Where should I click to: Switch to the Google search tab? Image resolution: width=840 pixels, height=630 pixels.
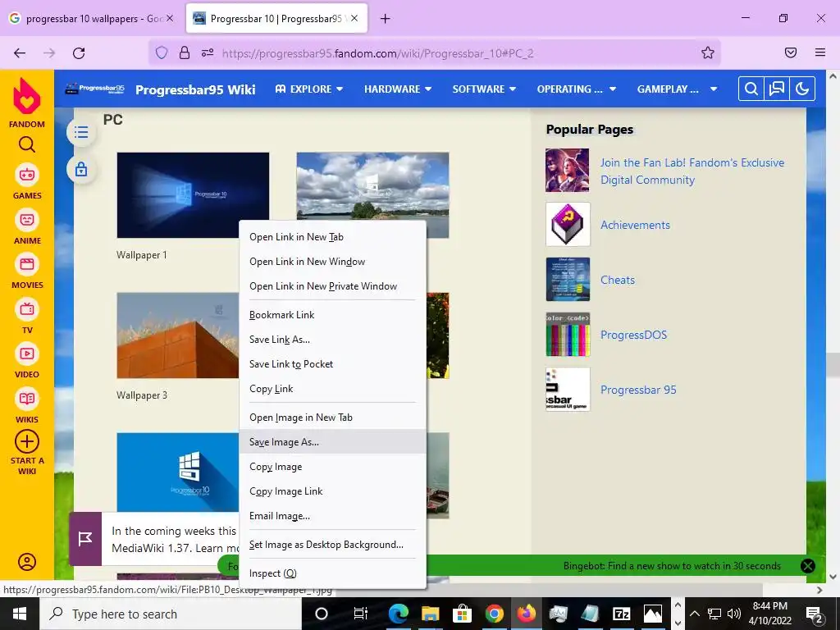tap(91, 19)
